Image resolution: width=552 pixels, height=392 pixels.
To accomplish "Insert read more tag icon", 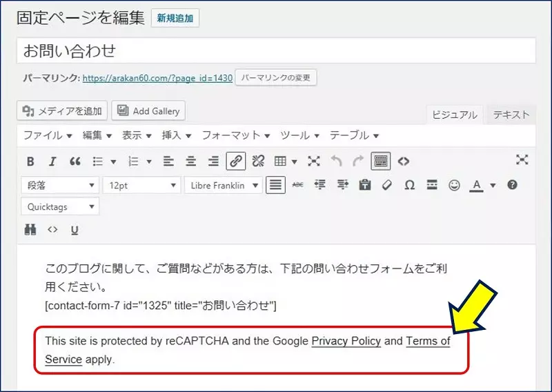I will [432, 185].
